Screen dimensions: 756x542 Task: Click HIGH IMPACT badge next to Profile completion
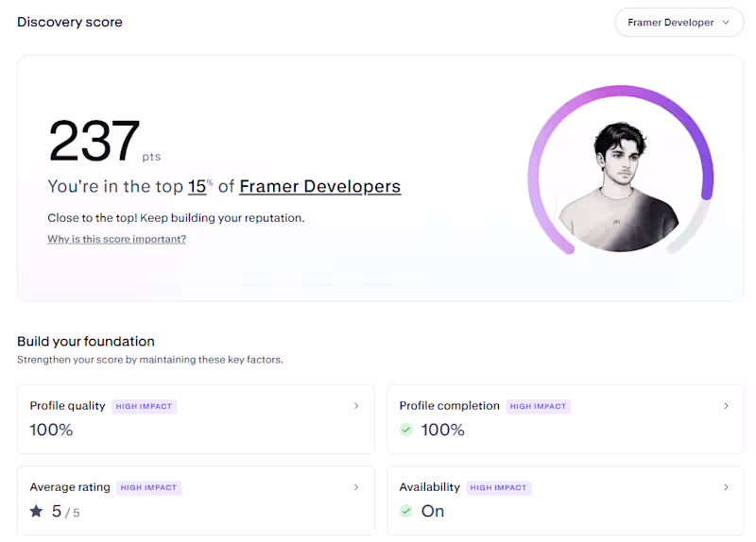click(538, 407)
